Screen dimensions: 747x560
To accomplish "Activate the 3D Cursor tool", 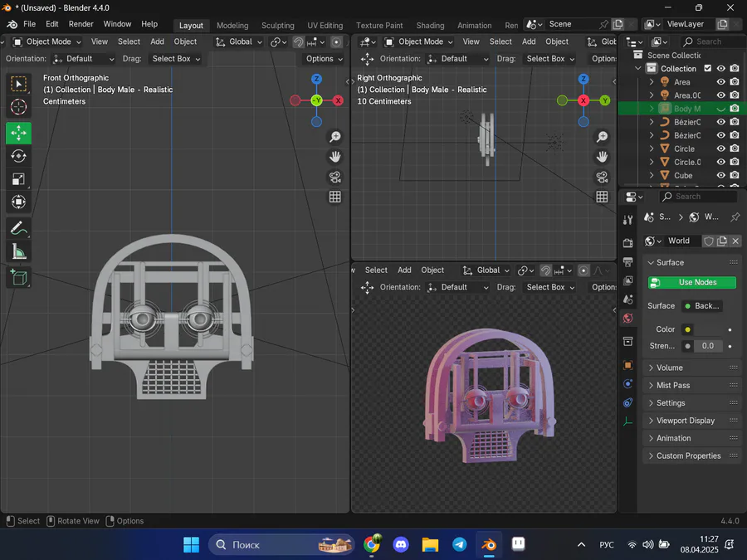I will point(18,107).
